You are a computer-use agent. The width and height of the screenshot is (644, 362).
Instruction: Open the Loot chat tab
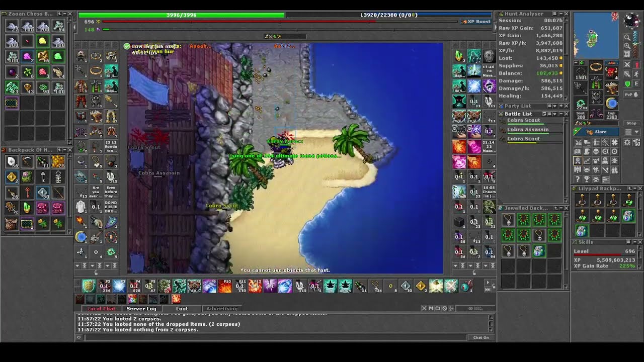click(x=182, y=309)
